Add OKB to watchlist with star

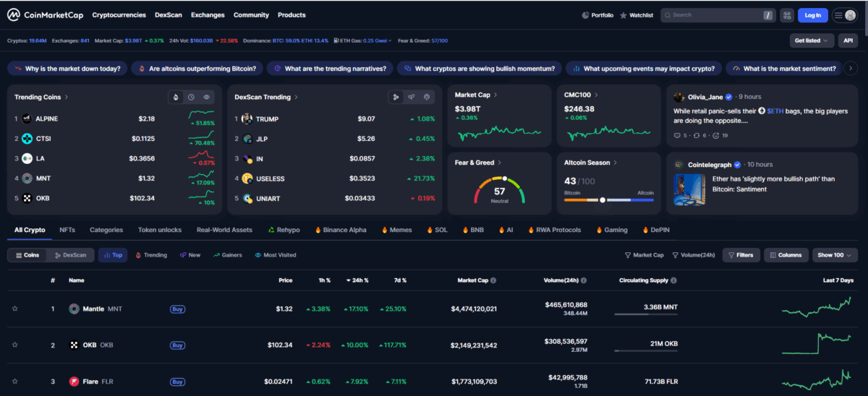pyautogui.click(x=14, y=345)
